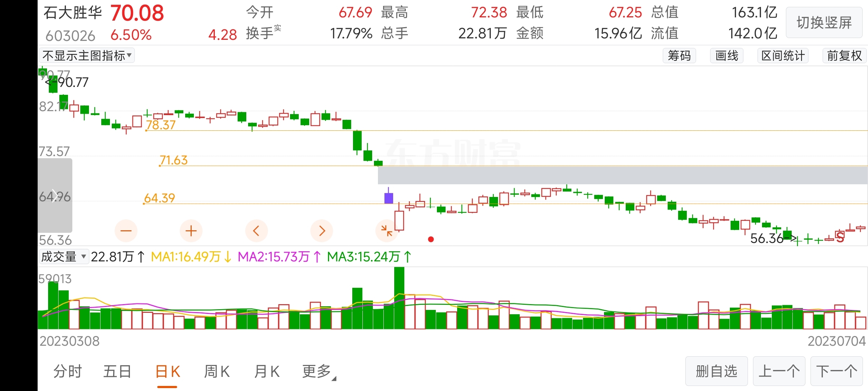The image size is (868, 391).
Task: Open the main chart indicator dropdown
Action: click(87, 56)
